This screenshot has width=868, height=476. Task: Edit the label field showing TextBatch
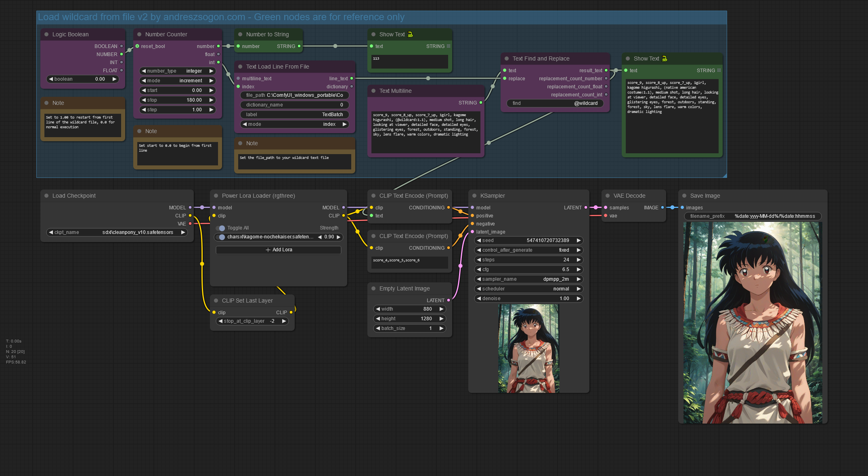295,115
